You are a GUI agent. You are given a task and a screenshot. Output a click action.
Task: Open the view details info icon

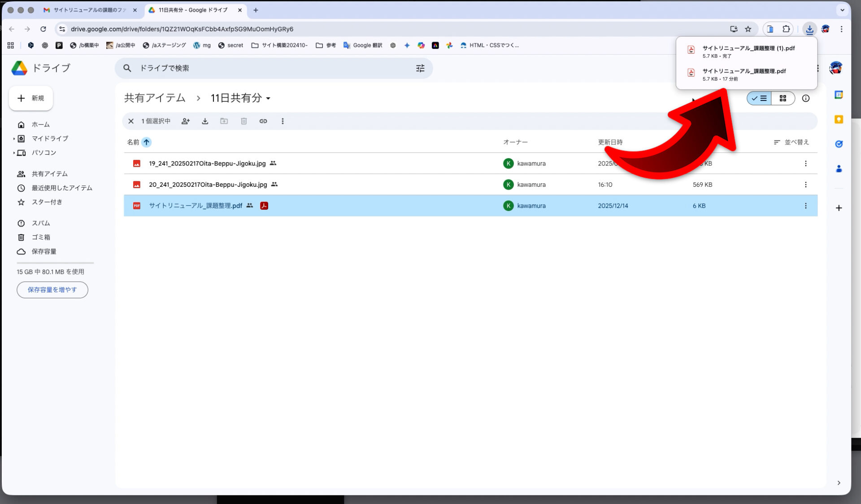(805, 98)
